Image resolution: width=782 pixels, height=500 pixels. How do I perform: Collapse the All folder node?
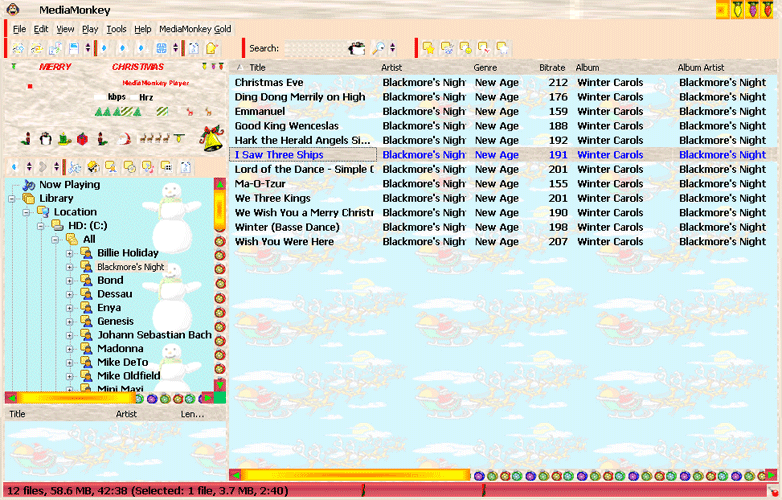pyautogui.click(x=55, y=240)
